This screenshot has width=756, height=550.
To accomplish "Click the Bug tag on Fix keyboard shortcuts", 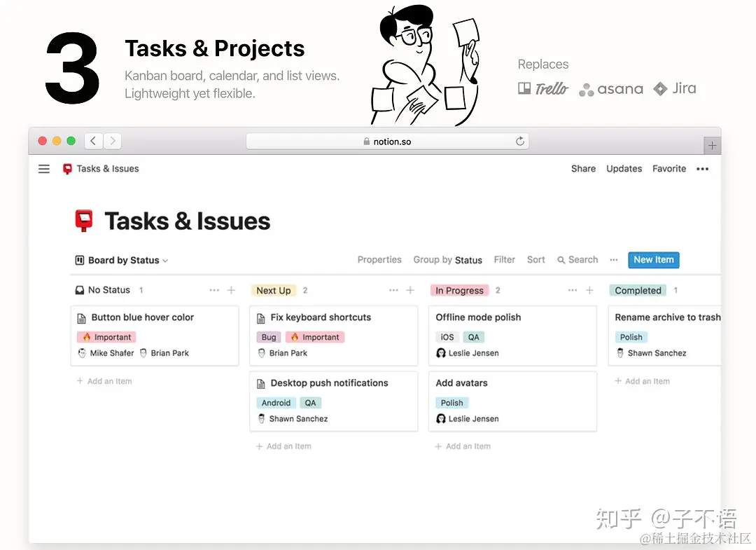I will [x=269, y=337].
